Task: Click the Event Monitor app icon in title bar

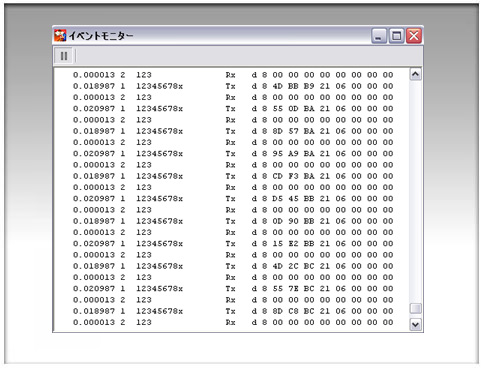Action: [60, 35]
